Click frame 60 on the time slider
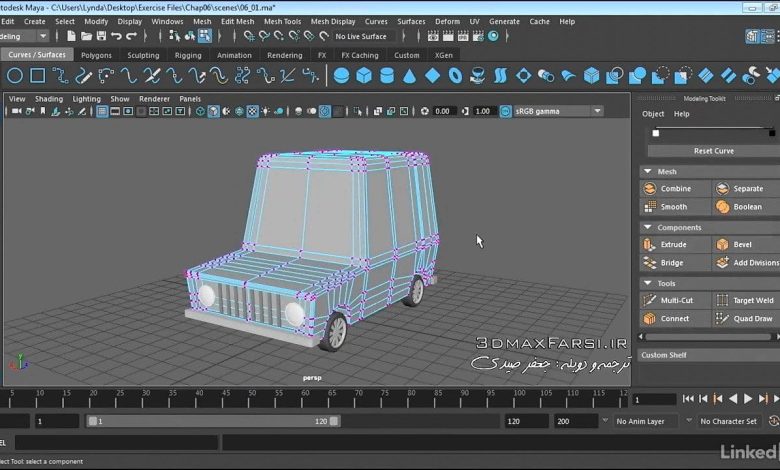780x470 pixels. [305, 398]
